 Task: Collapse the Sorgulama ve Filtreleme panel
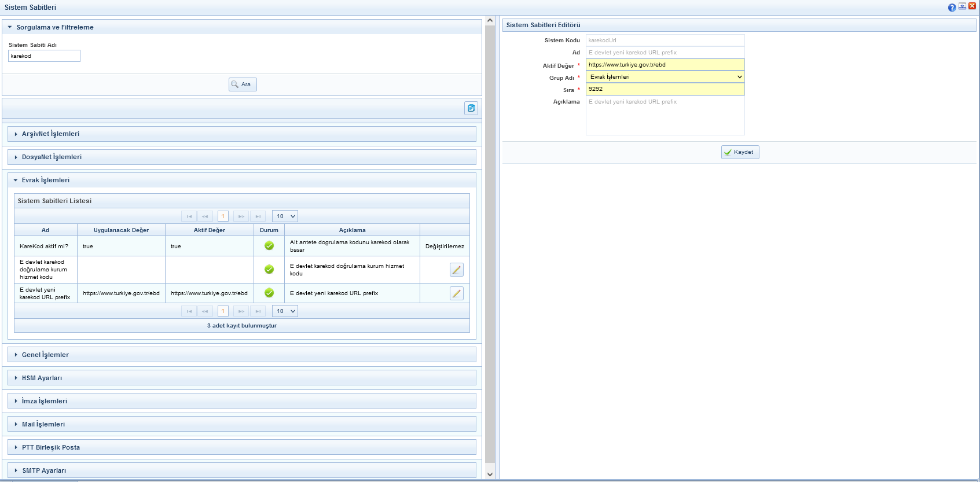click(x=10, y=27)
